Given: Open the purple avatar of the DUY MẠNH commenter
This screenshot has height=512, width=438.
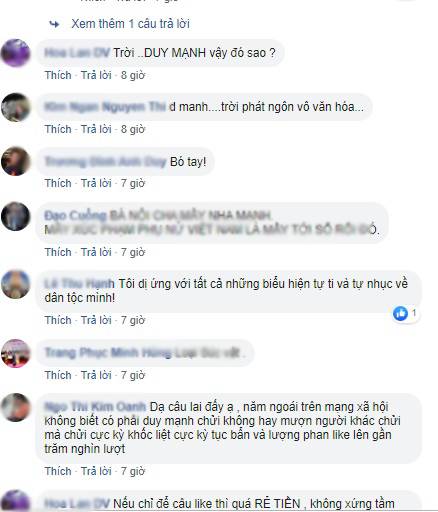Looking at the screenshot, I should point(15,53).
